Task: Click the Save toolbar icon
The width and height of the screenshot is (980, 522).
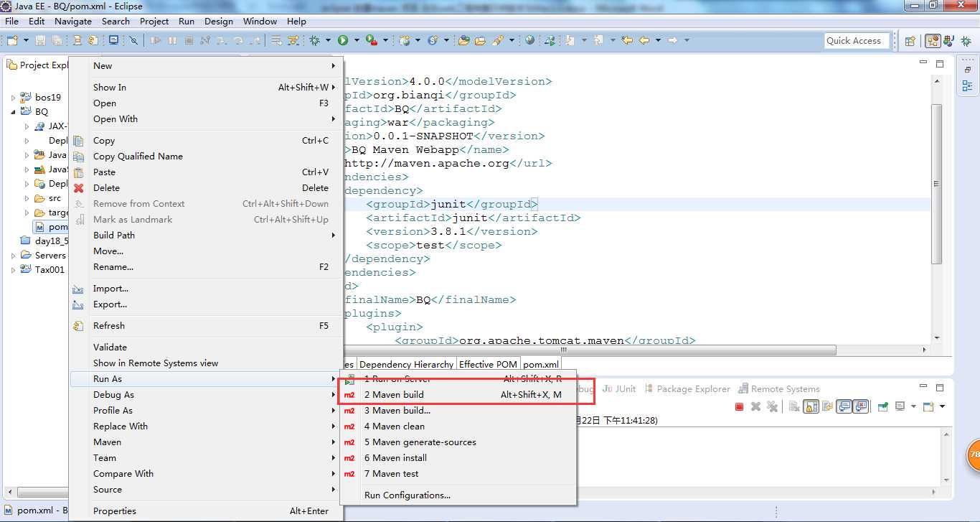Action: pos(40,40)
